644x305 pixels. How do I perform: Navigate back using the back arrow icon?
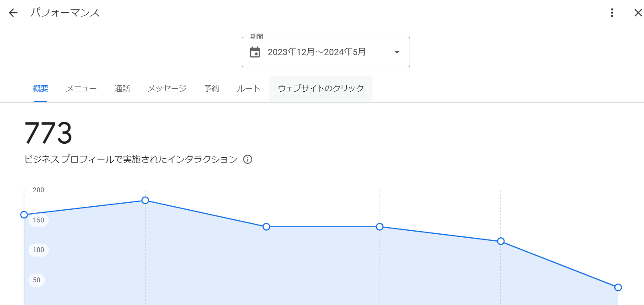[x=13, y=12]
